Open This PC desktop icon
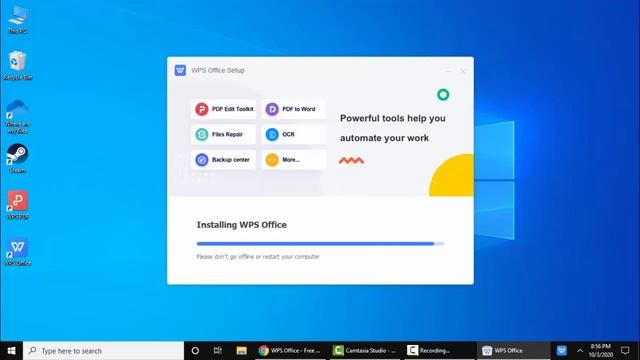The width and height of the screenshot is (640, 360). tap(18, 19)
